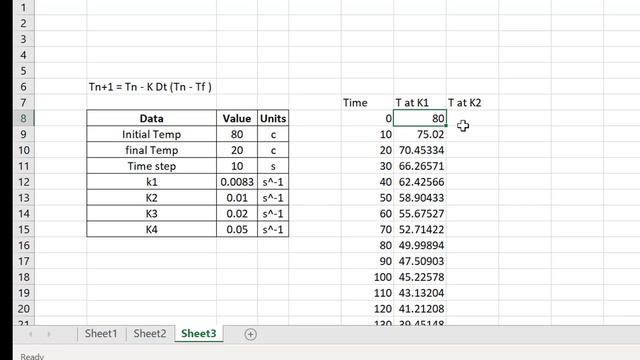Select the cell containing 58.90433

point(420,198)
